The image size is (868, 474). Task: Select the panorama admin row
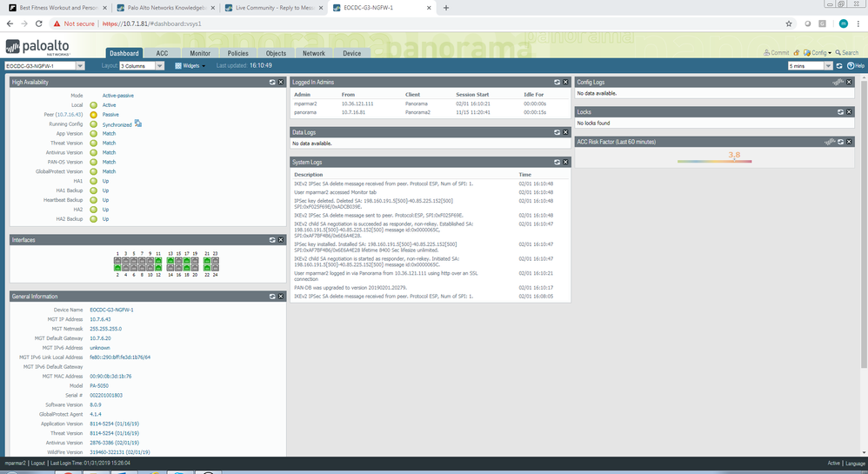pos(430,112)
